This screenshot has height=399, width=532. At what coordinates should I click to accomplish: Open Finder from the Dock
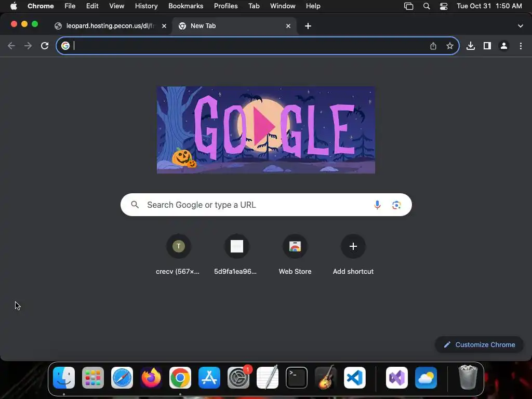[x=64, y=378]
